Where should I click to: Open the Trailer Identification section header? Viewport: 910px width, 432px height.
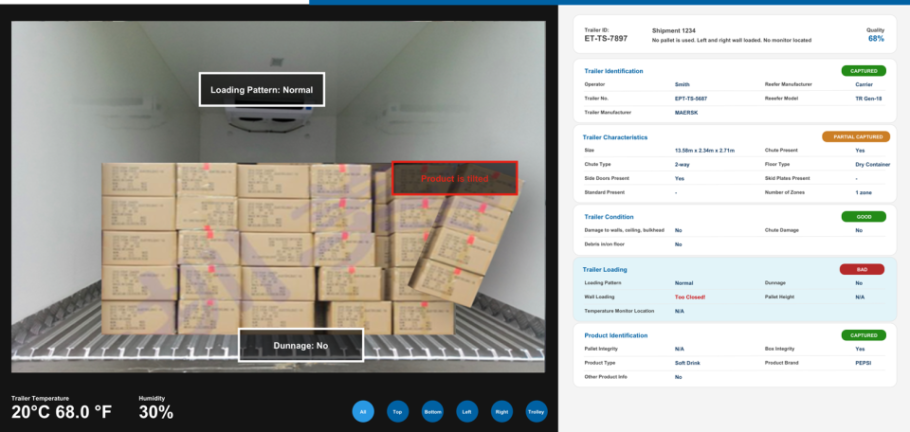click(x=613, y=71)
